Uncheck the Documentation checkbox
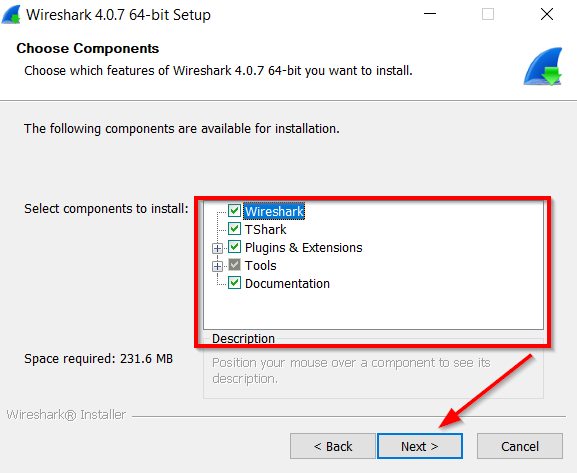This screenshot has width=577, height=473. (234, 283)
